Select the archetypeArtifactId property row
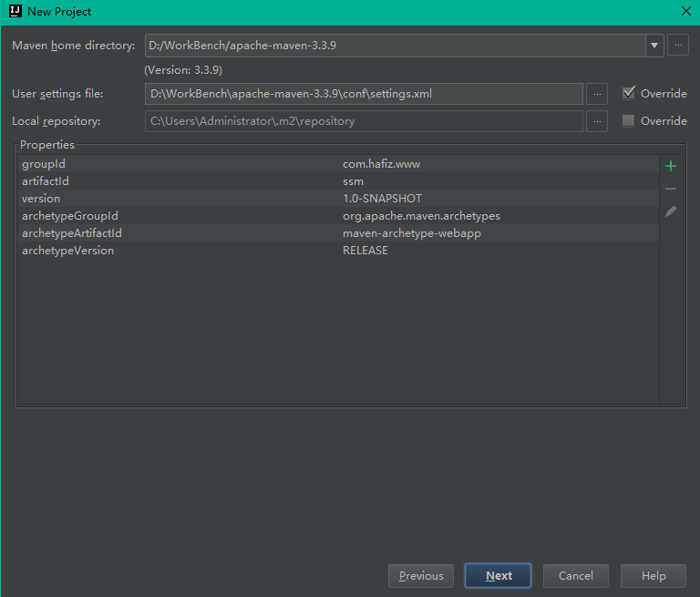The height and width of the screenshot is (597, 700). [x=339, y=233]
